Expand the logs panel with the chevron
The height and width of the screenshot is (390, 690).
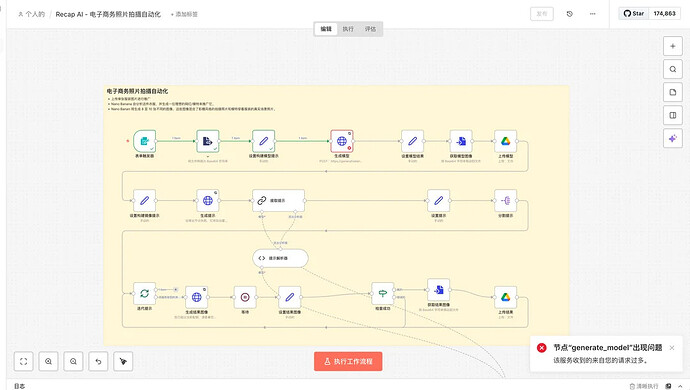pos(680,386)
